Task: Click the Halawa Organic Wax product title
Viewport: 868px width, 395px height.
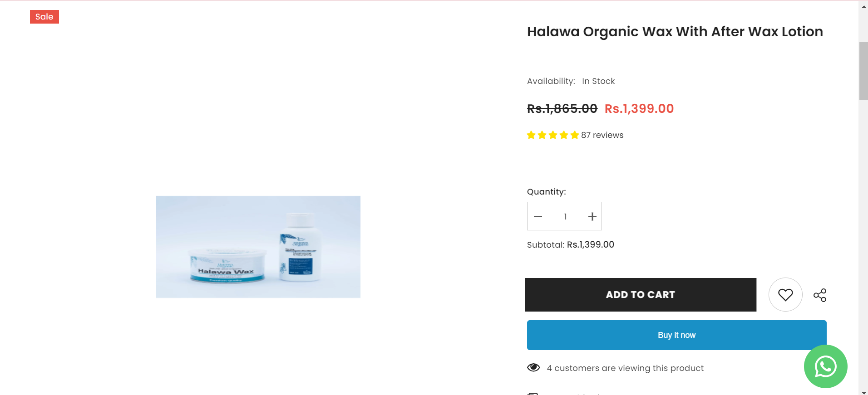Action: coord(675,32)
